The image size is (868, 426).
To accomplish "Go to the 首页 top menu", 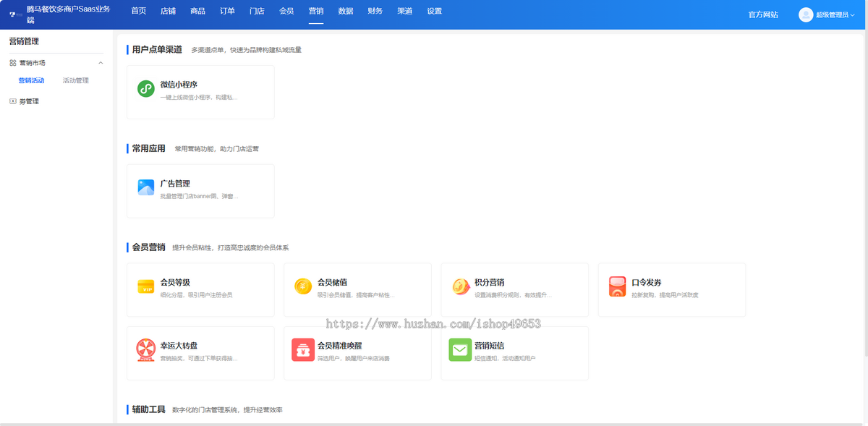I will (138, 12).
